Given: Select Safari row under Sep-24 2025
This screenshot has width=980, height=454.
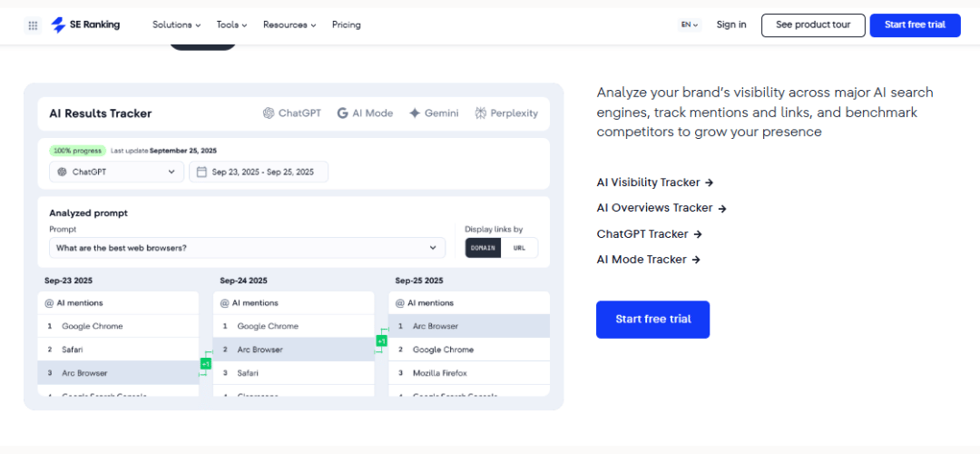Looking at the screenshot, I should click(294, 372).
